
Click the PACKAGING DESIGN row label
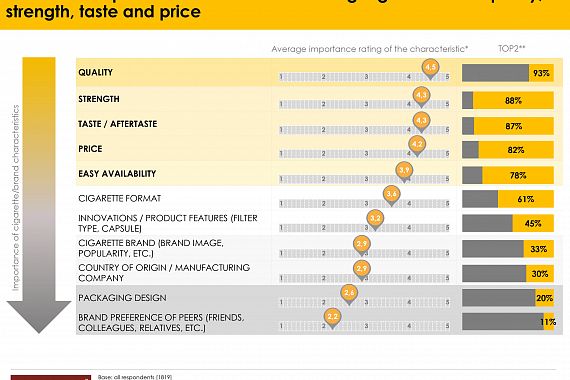click(x=122, y=298)
